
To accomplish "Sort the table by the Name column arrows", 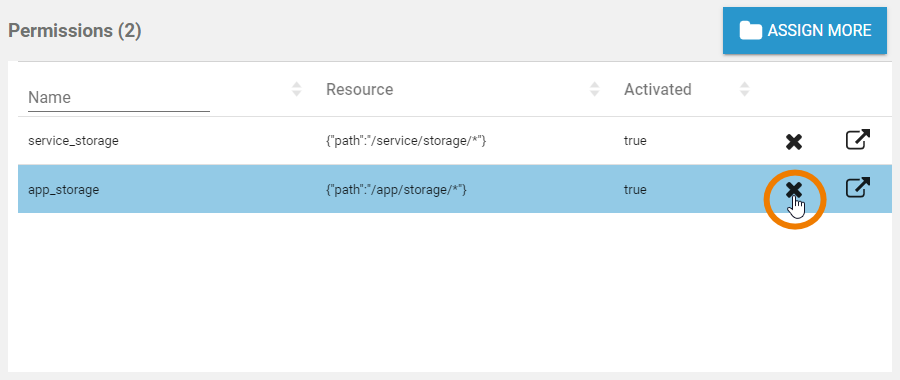I will tap(297, 89).
